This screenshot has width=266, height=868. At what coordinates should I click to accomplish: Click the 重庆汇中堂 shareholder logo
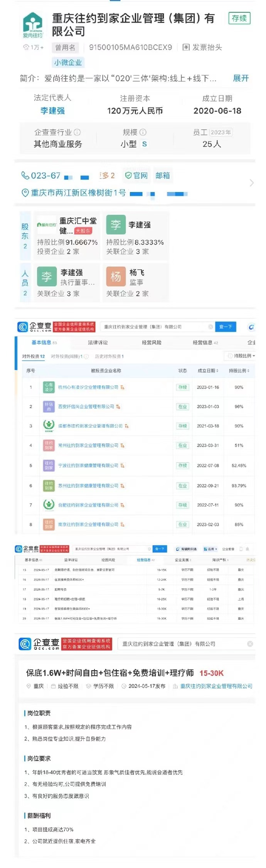pos(47,224)
